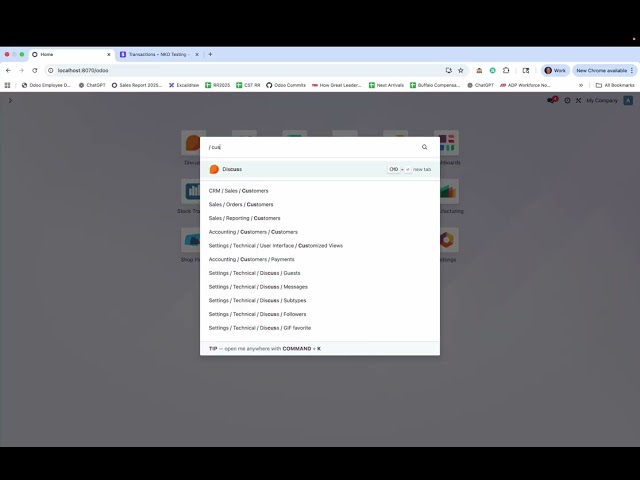Go back in browser history

point(8,71)
